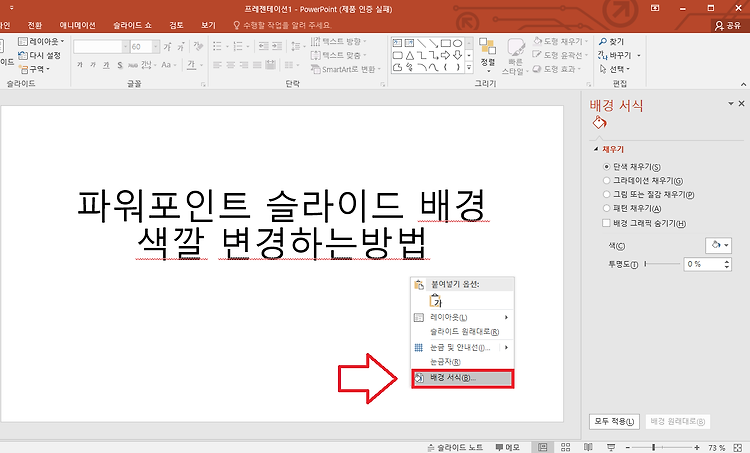Choose 배경 서식 in context menu

(x=463, y=378)
